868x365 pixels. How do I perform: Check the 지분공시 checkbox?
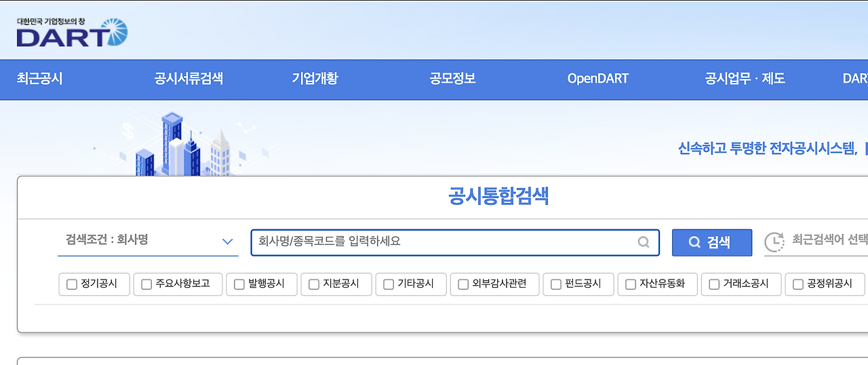(314, 284)
